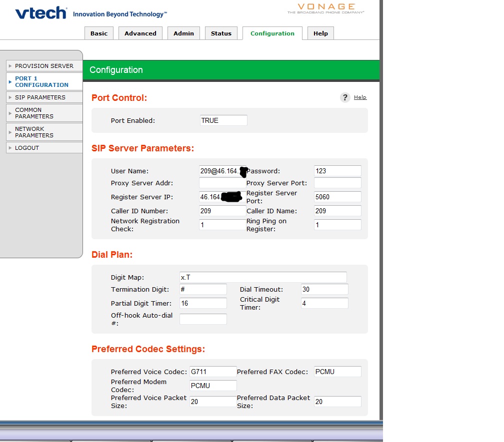This screenshot has height=442, width=504.
Task: Click the question mark Help icon
Action: tap(345, 97)
